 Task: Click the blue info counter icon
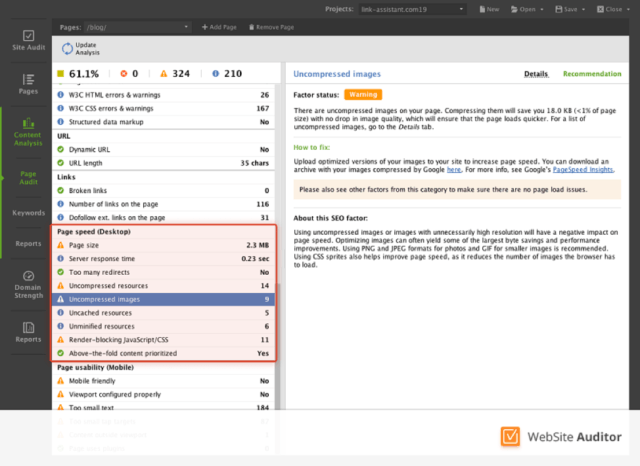(216, 73)
